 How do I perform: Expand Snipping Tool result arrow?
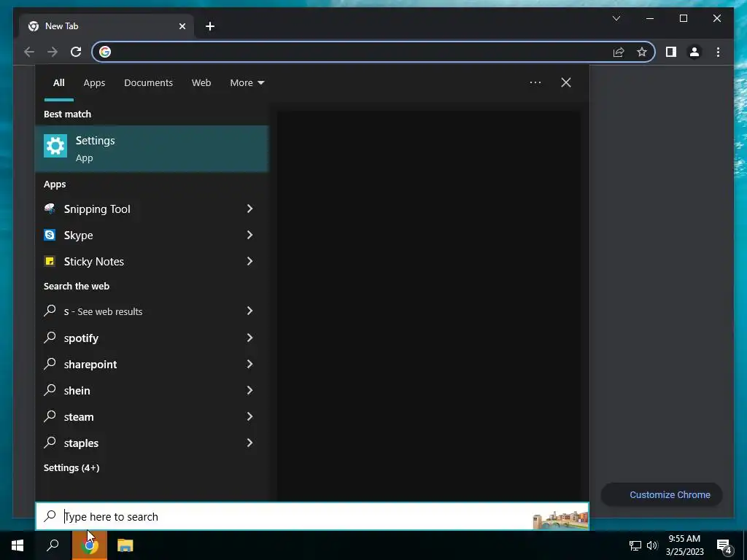point(249,209)
